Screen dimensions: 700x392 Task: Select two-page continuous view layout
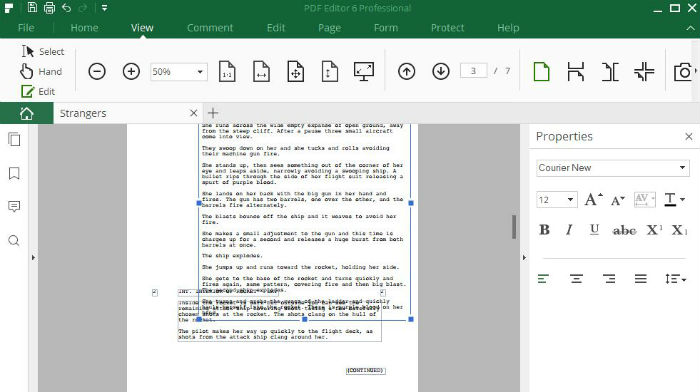click(644, 71)
